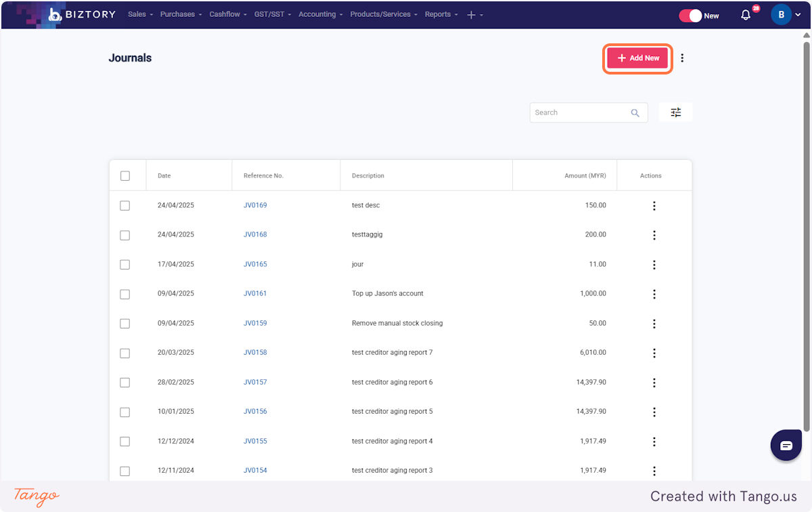Check the box for testtaggig row
812x512 pixels.
(x=125, y=235)
